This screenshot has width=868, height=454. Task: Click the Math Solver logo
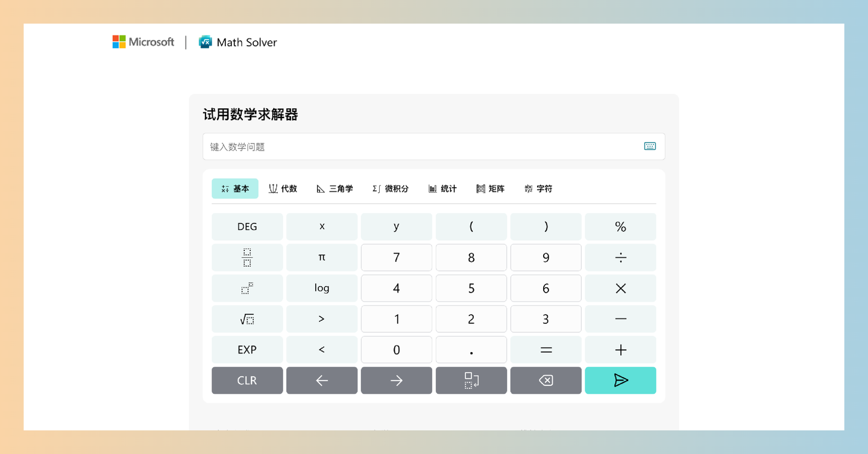pyautogui.click(x=237, y=42)
